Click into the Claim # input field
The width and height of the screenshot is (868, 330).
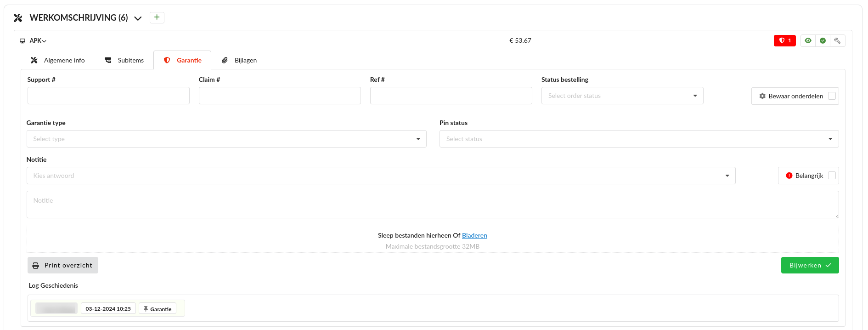[279, 96]
